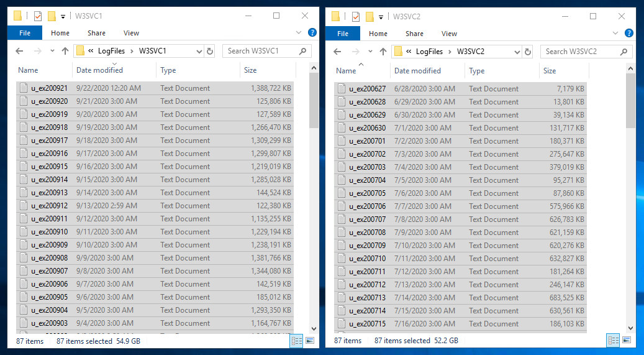
Task: Switch to Large icons view in W3SVC2
Action: pyautogui.click(x=627, y=340)
